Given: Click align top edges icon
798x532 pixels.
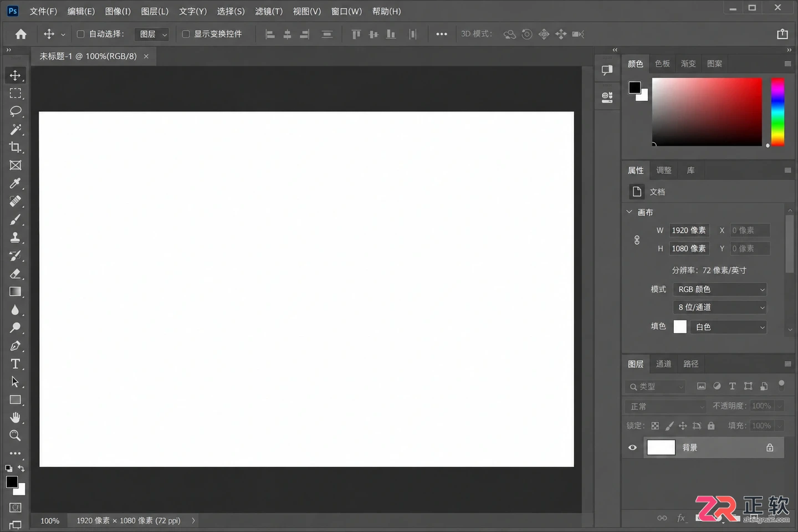Looking at the screenshot, I should (x=356, y=34).
